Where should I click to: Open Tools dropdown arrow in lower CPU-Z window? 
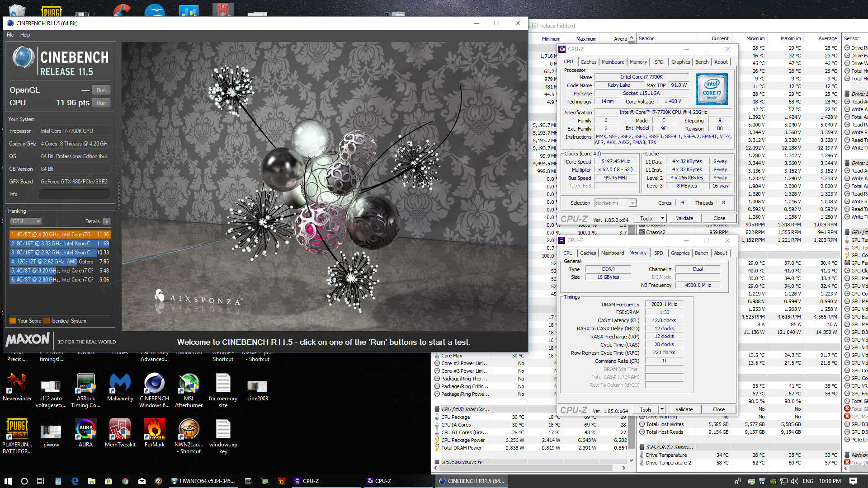tap(661, 409)
